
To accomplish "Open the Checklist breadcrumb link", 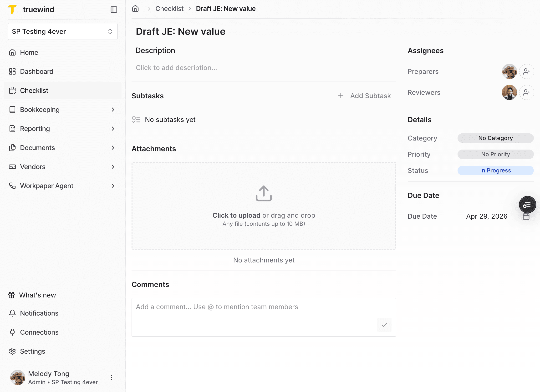I will point(169,8).
